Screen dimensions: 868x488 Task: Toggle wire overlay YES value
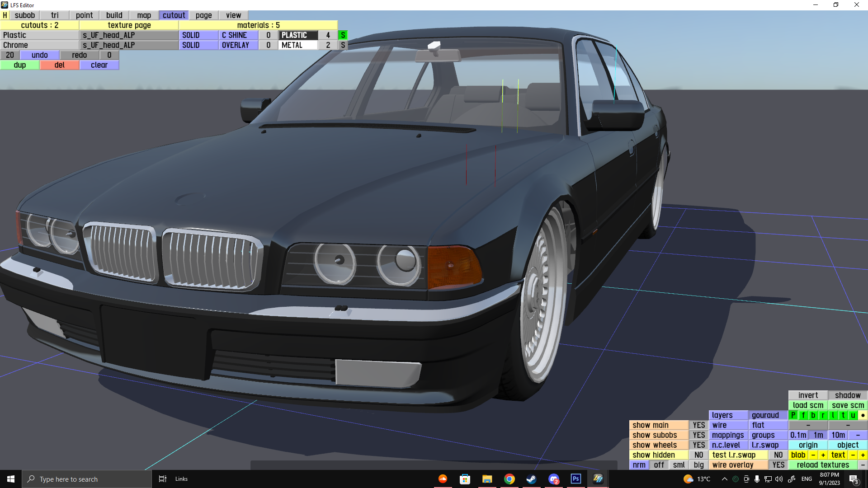(x=778, y=465)
